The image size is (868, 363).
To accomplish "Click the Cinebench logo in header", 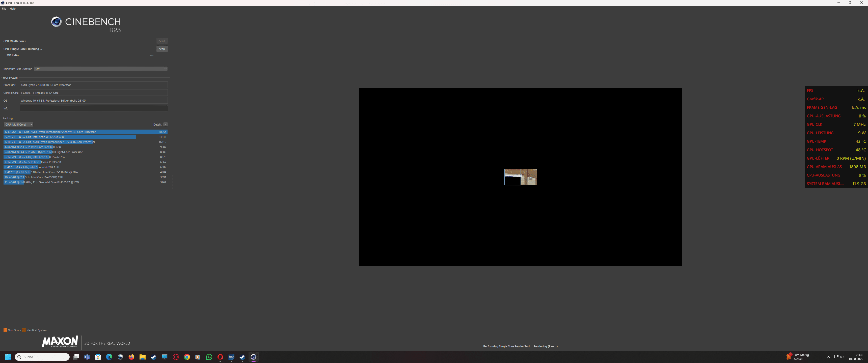I will [56, 22].
